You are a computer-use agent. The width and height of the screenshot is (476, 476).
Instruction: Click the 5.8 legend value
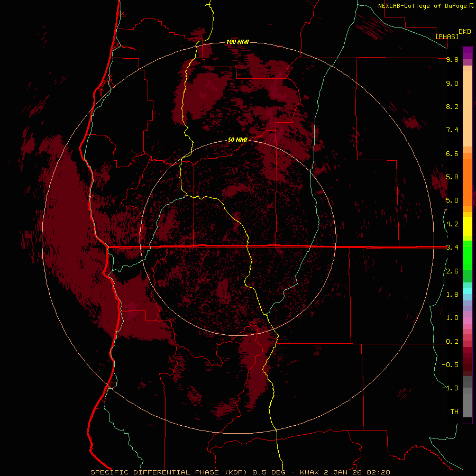452,177
